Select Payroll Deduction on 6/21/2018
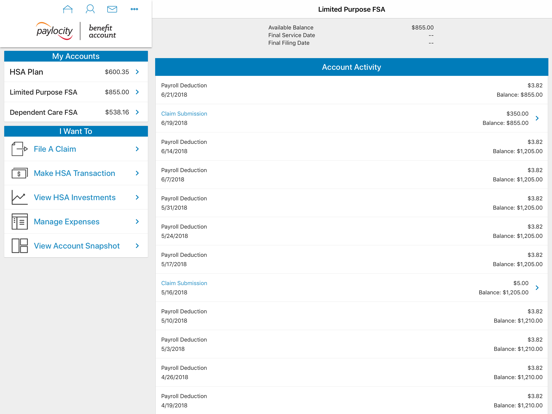Screen dimensions: 552x414 [x=351, y=90]
